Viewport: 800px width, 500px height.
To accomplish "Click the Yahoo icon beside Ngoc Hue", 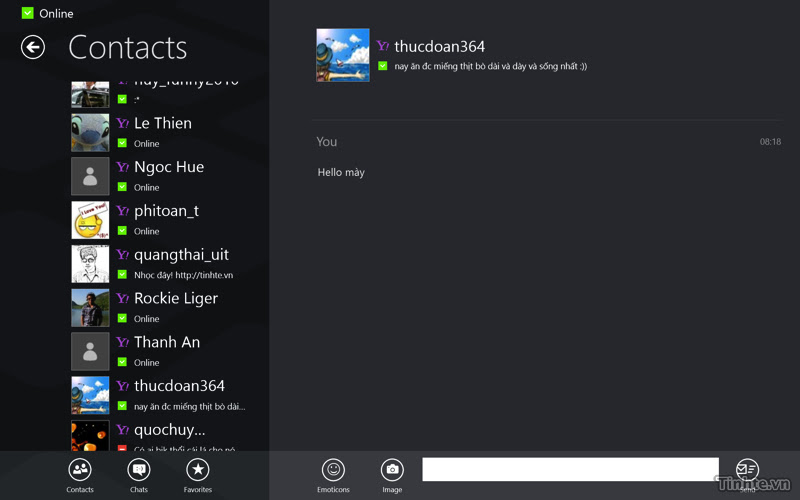I will click(x=122, y=167).
